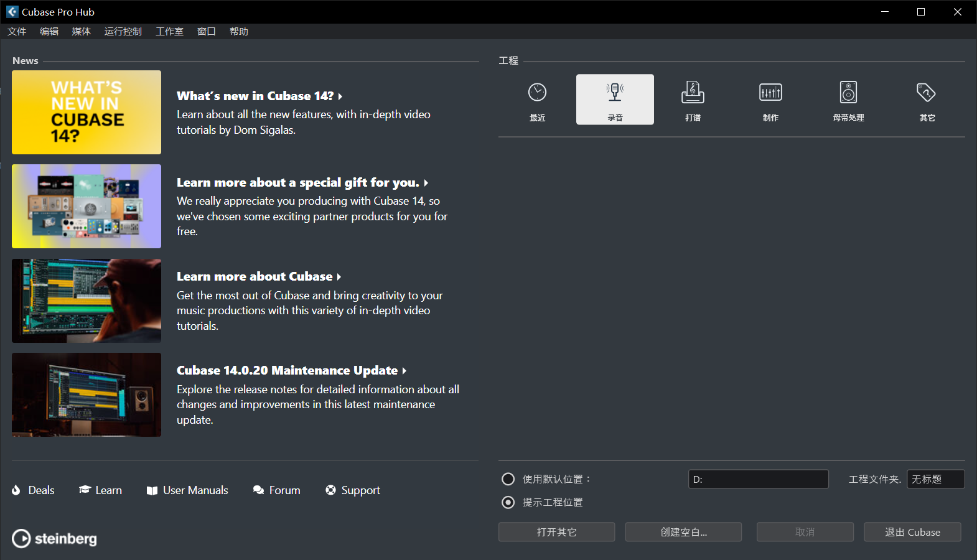Select the 提示工程位置 radio button
The height and width of the screenshot is (560, 977).
click(x=508, y=502)
